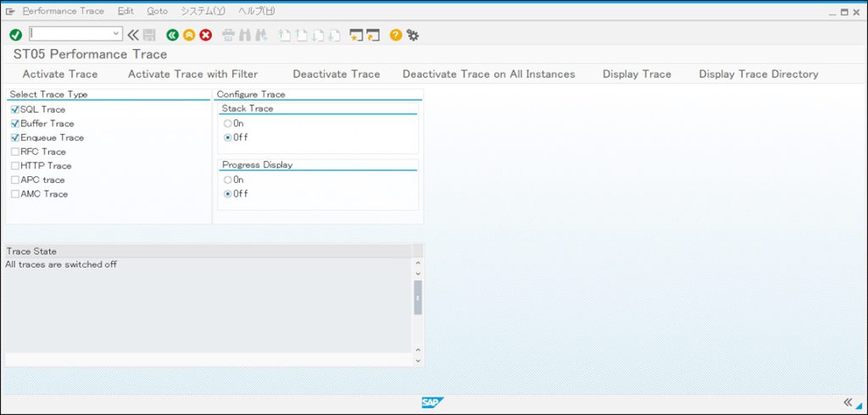This screenshot has width=868, height=415.
Task: Enable the APC trace checkbox
Action: pos(15,180)
